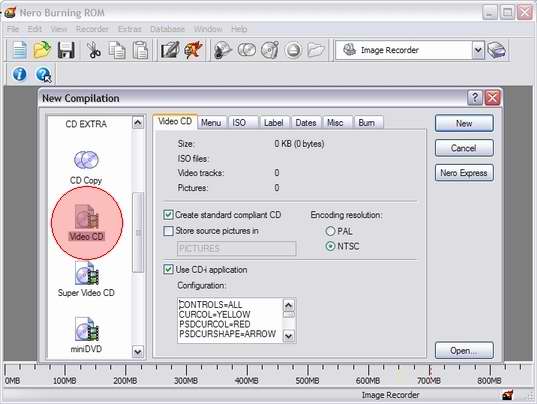Click the Nero Express button
This screenshot has width=537, height=404.
point(464,173)
